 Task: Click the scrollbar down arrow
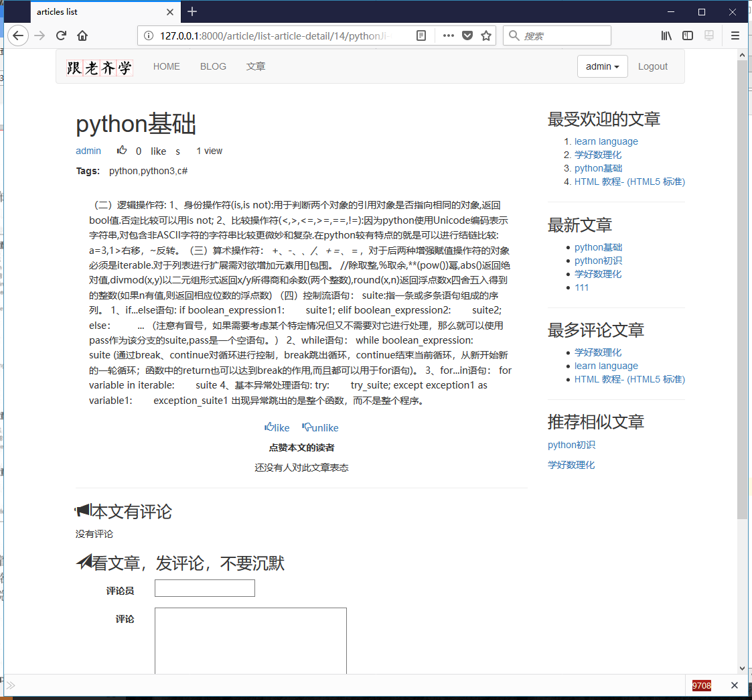click(x=742, y=669)
